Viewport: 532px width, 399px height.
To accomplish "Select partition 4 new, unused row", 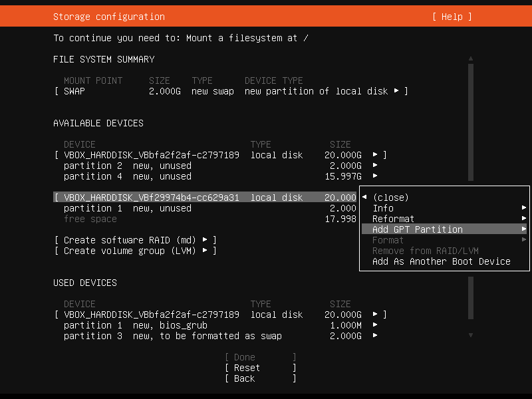I will click(220, 176).
